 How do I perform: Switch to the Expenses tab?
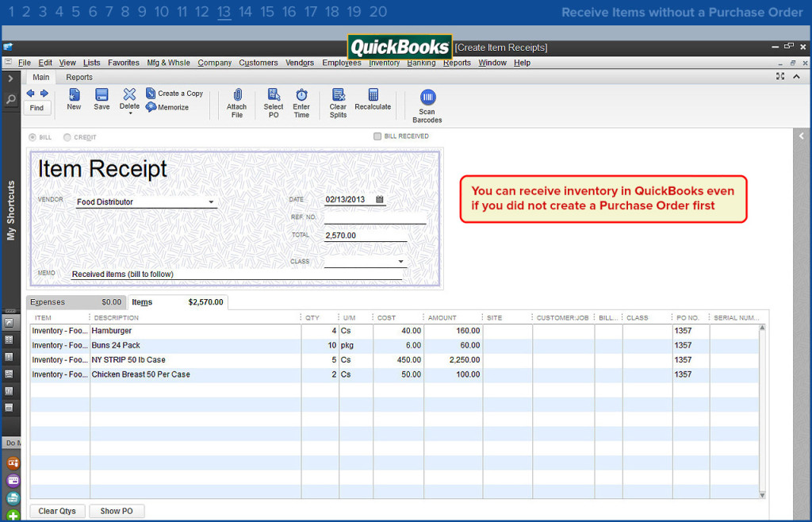pyautogui.click(x=76, y=302)
